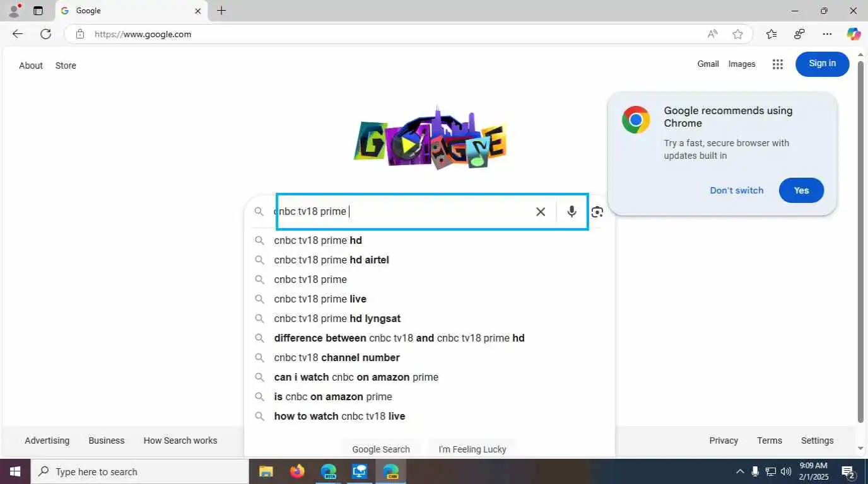The width and height of the screenshot is (868, 484).
Task: Open the Gmail link
Action: pos(708,64)
